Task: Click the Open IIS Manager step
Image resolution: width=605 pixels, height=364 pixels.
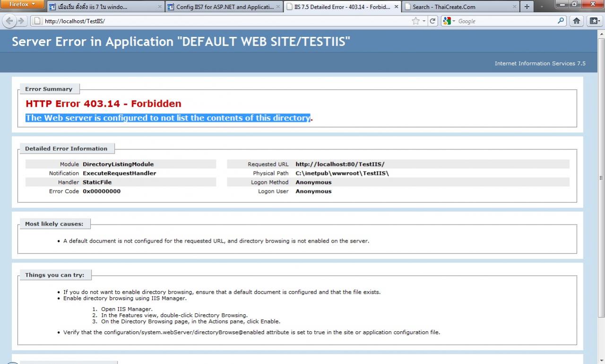Action: (127, 309)
